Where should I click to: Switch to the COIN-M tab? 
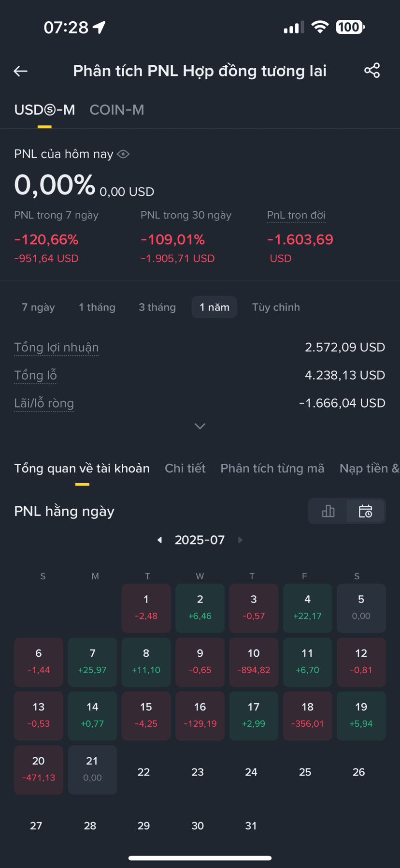click(117, 110)
